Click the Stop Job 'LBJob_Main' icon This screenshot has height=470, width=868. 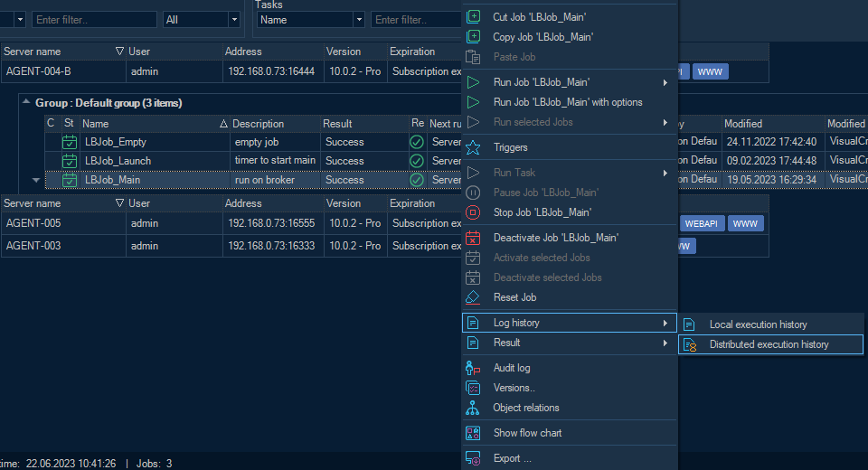[473, 212]
